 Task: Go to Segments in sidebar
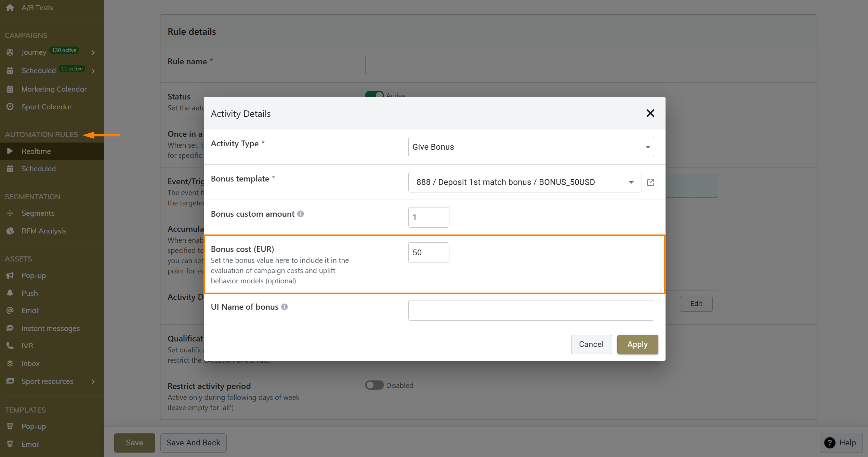coord(38,213)
